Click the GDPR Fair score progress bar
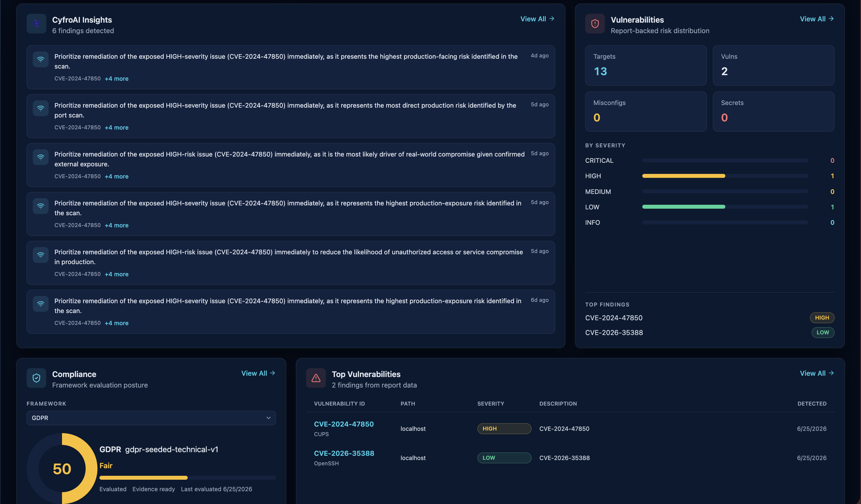861x504 pixels. [x=188, y=478]
